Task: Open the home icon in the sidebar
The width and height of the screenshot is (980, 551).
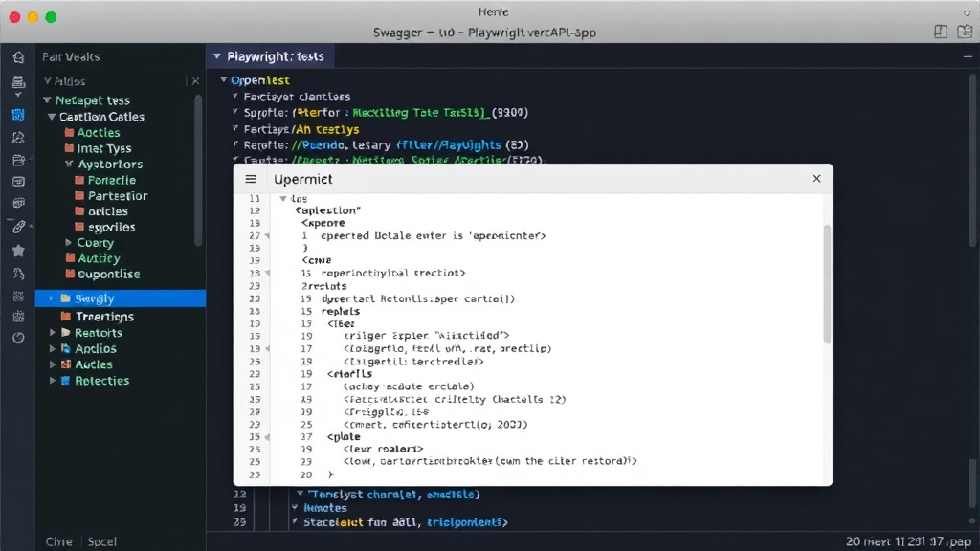Action: click(19, 57)
